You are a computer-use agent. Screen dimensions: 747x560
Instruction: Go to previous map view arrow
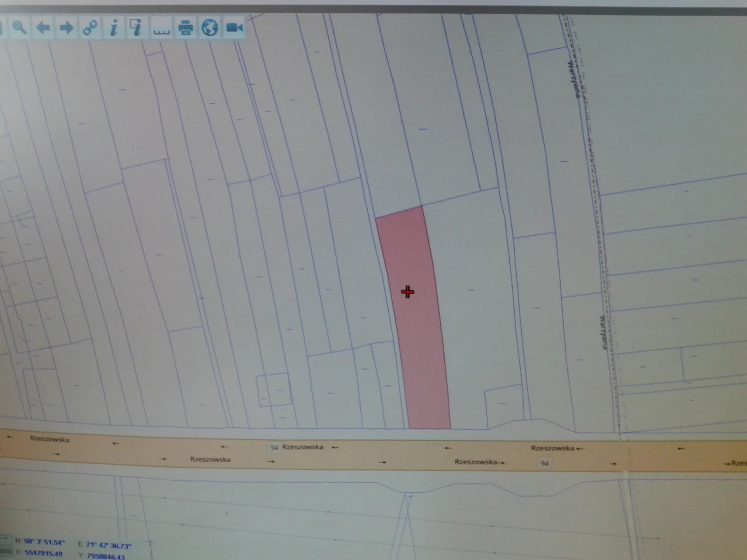point(43,28)
